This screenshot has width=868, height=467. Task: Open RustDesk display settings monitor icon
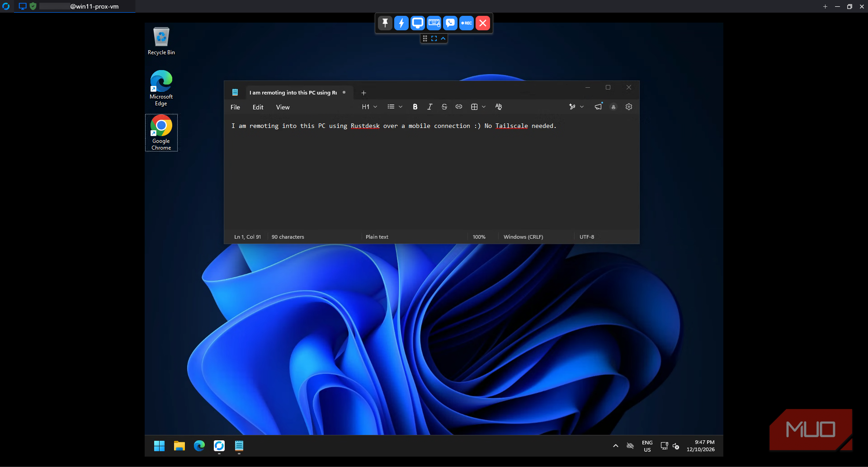pos(418,23)
